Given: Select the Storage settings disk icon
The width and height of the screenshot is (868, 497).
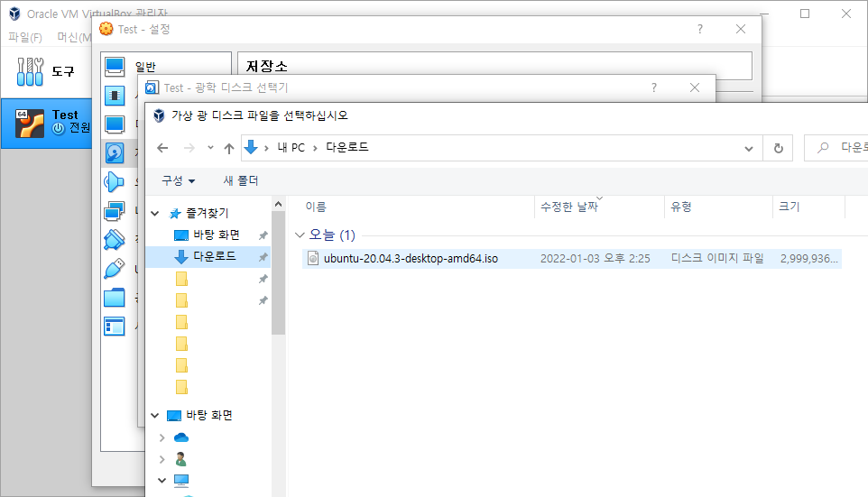Looking at the screenshot, I should [115, 153].
